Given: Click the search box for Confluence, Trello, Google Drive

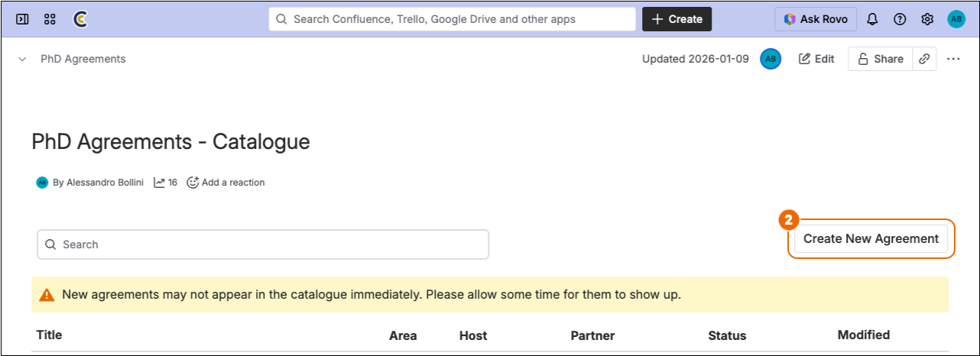Looking at the screenshot, I should point(452,19).
